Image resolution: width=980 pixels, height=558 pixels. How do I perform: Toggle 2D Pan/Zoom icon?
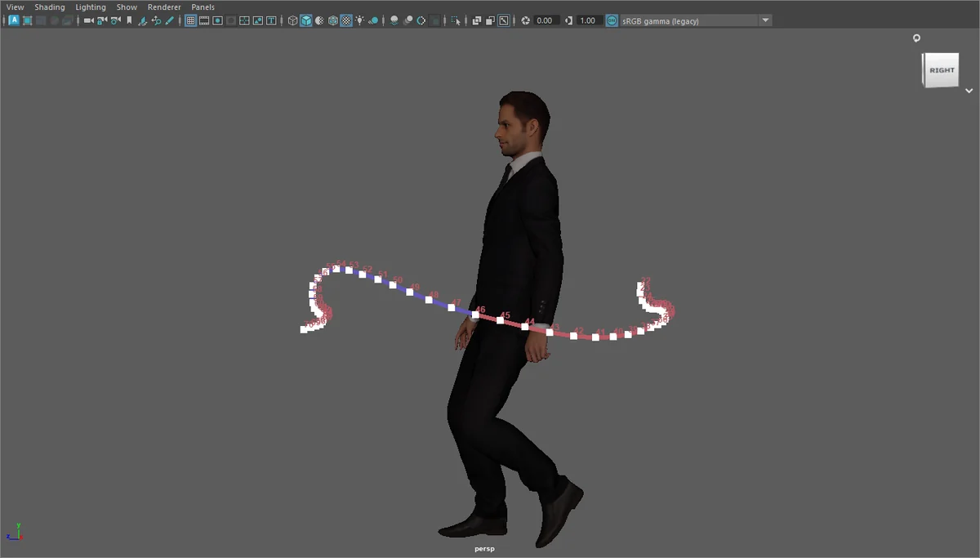(156, 20)
